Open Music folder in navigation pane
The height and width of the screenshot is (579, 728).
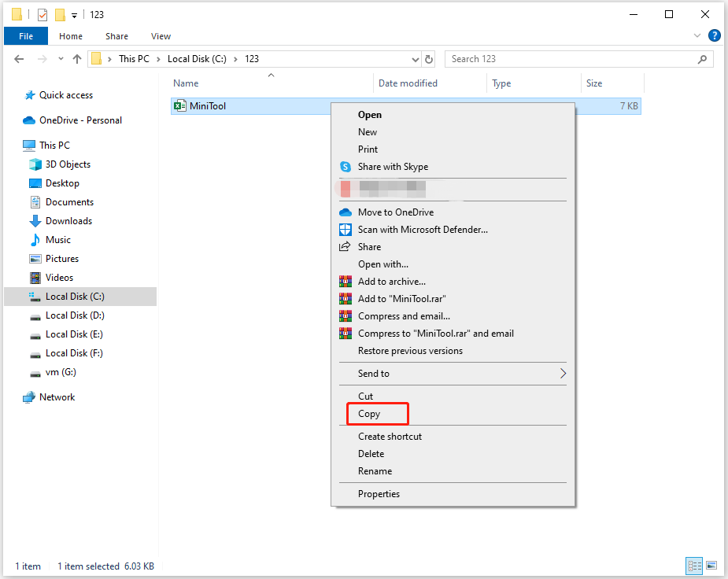(x=58, y=240)
